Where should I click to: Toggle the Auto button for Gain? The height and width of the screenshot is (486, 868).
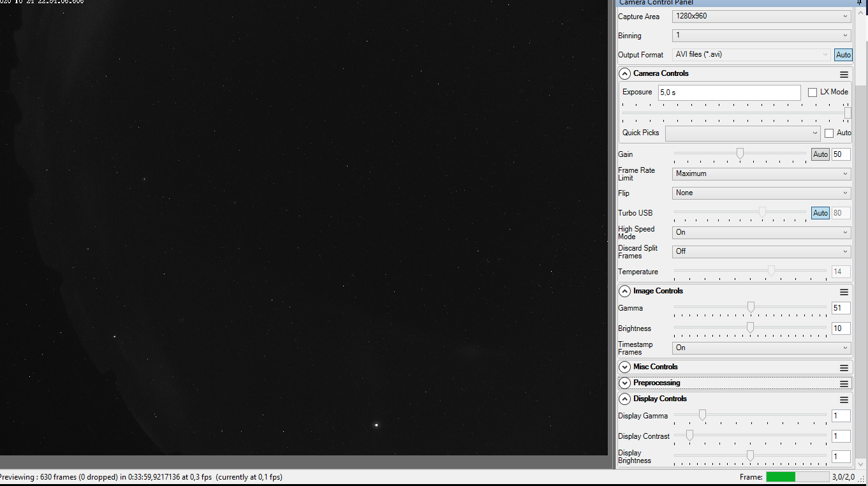(x=820, y=154)
